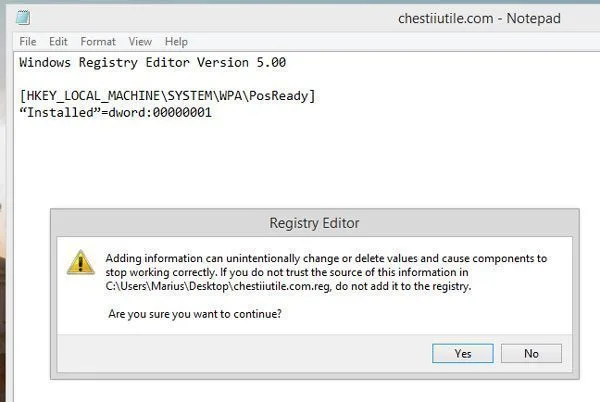Open the Help menu
The width and height of the screenshot is (600, 402).
point(176,41)
